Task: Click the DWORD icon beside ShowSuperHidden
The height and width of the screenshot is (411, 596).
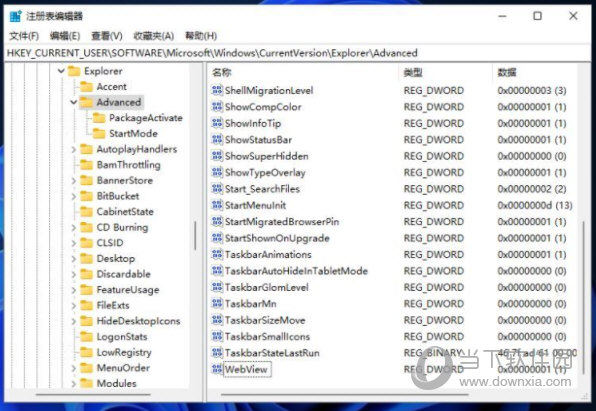Action: pos(217,156)
